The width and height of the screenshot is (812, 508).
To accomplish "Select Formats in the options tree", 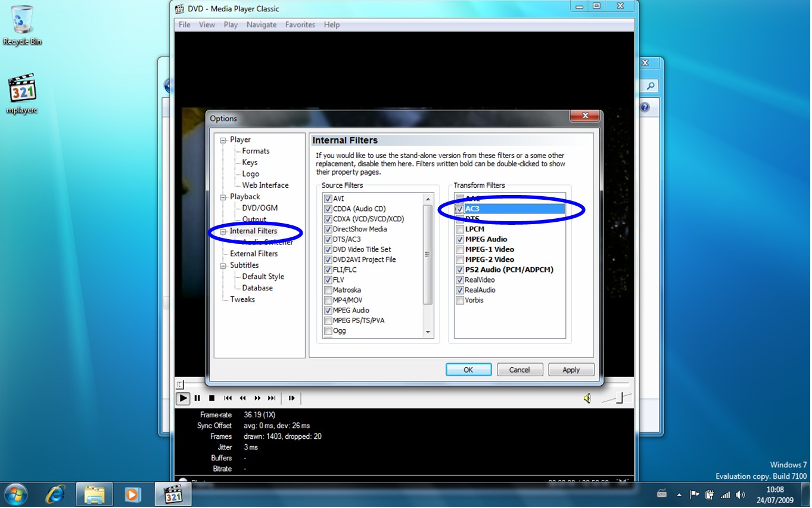I will [256, 151].
